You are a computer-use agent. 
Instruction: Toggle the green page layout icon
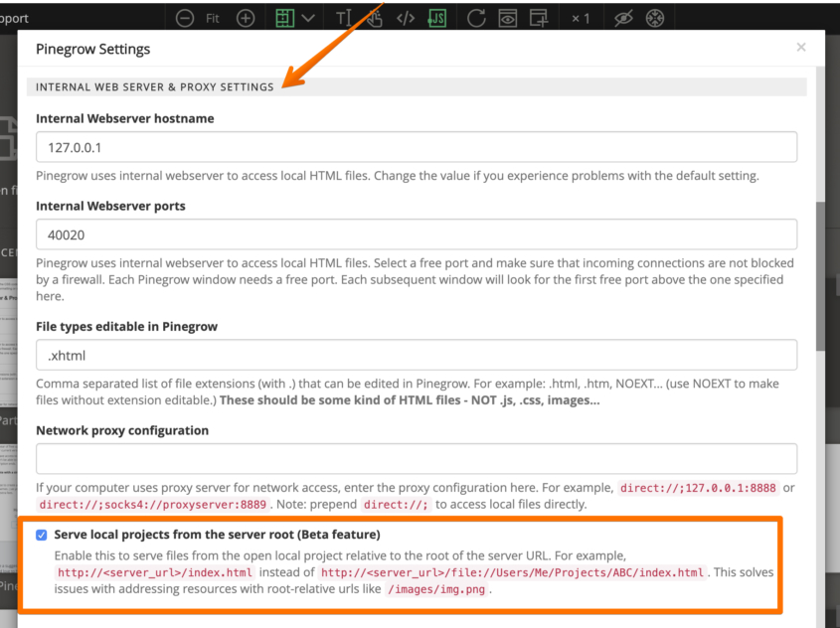[x=284, y=18]
